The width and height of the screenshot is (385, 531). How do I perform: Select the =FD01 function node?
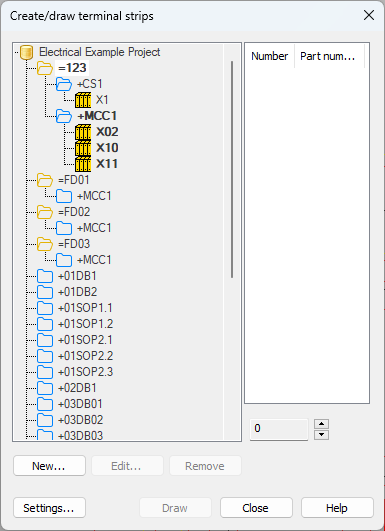pos(73,180)
